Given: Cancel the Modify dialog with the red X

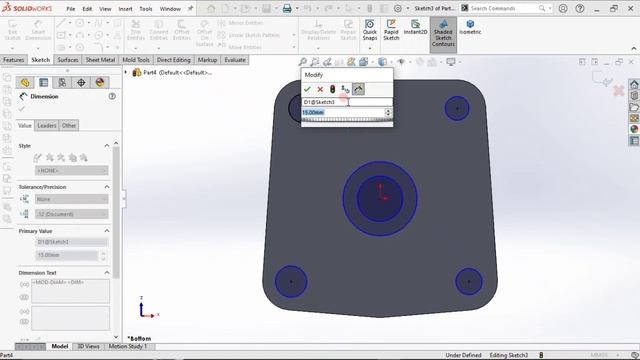Looking at the screenshot, I should coord(320,89).
